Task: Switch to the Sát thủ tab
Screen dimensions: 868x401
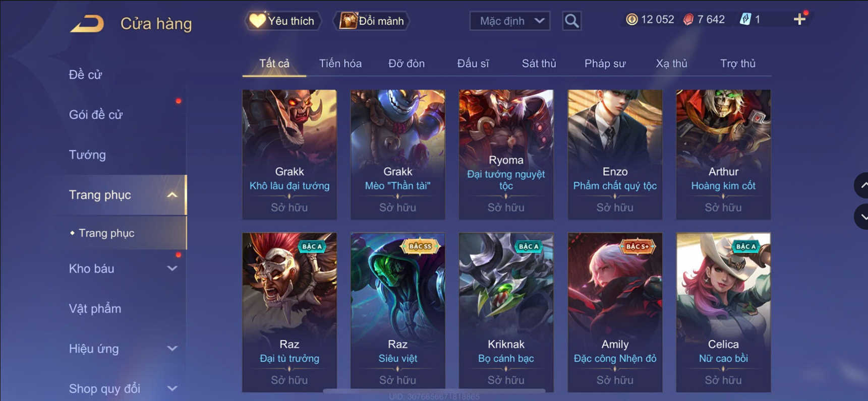Action: (539, 63)
